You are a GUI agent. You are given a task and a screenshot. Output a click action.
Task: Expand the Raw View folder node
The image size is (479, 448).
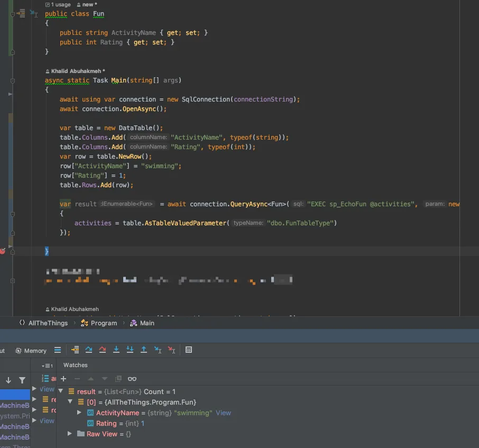(x=70, y=434)
